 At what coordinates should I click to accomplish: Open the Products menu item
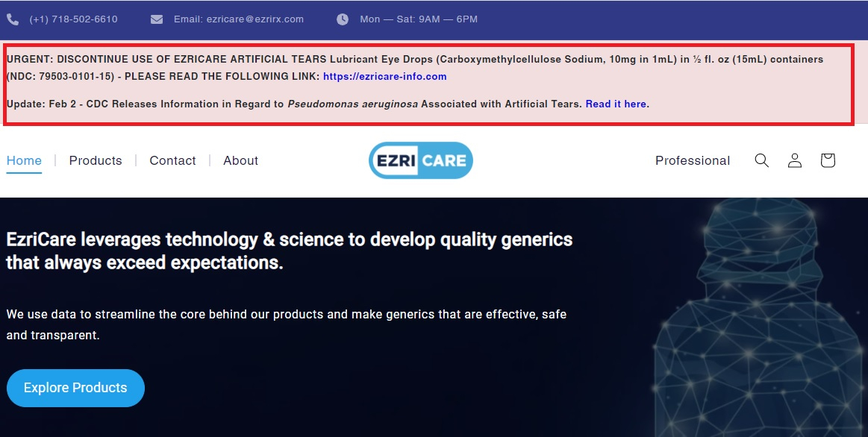(x=96, y=160)
